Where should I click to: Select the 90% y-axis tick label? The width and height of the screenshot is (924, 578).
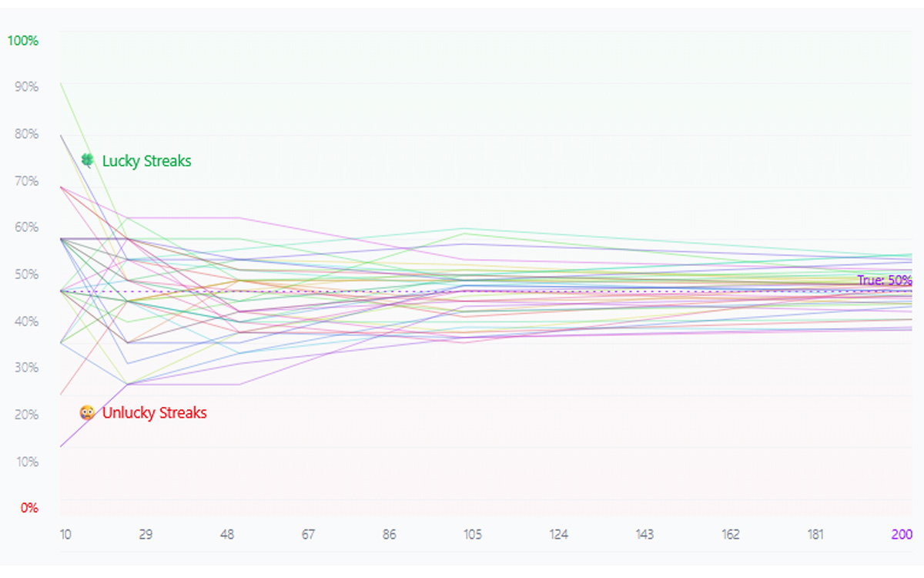point(26,87)
